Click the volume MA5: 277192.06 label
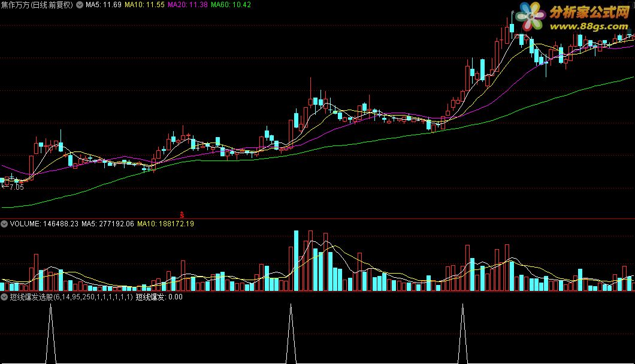 pyautogui.click(x=108, y=224)
